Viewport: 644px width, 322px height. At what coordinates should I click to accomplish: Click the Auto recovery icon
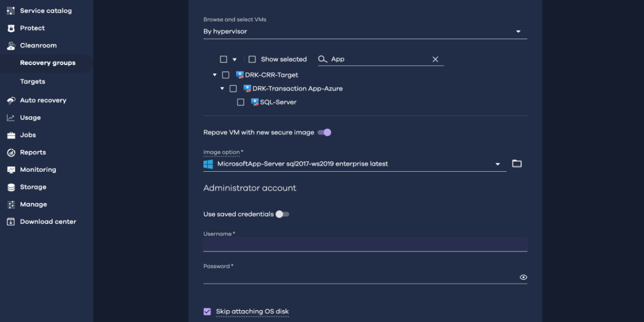click(x=11, y=101)
